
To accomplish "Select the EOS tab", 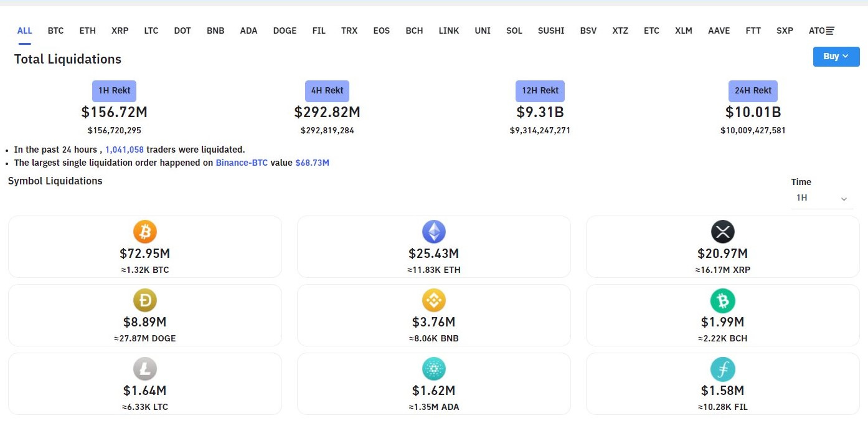I will [x=382, y=31].
